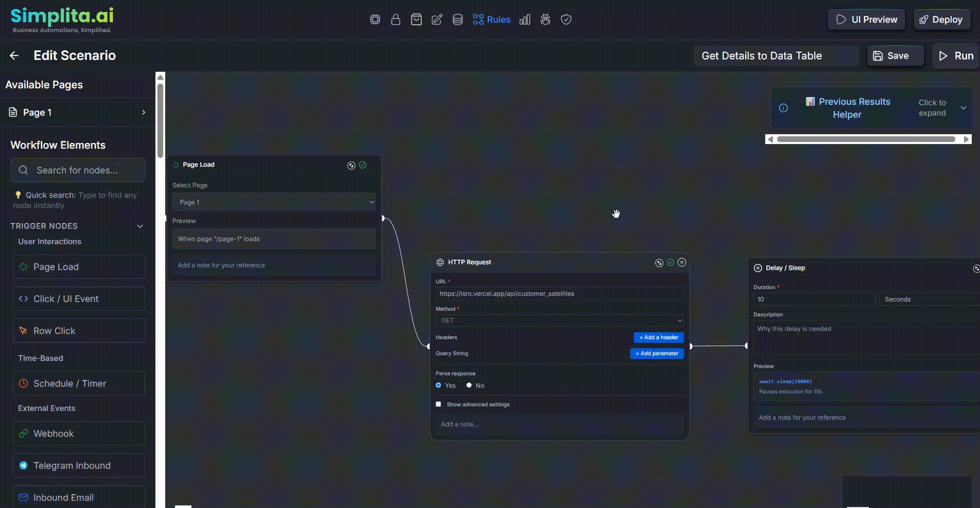The image size is (980, 508).
Task: Click the shield verification icon in toolbar
Action: point(566,19)
